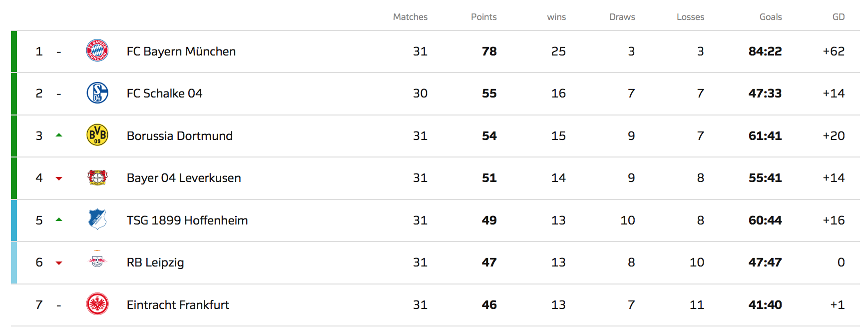Click the TSG 1899 Hoffenheim logo
The width and height of the screenshot is (868, 327).
97,219
